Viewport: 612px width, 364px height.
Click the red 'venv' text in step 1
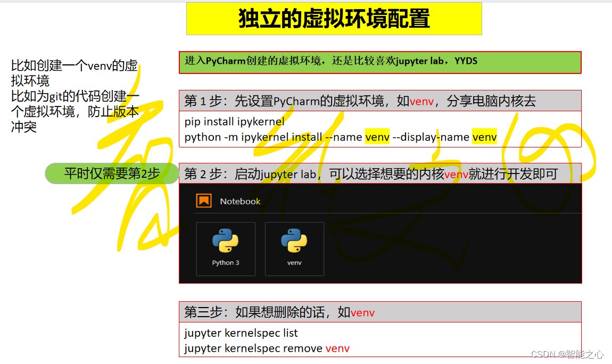pyautogui.click(x=423, y=101)
